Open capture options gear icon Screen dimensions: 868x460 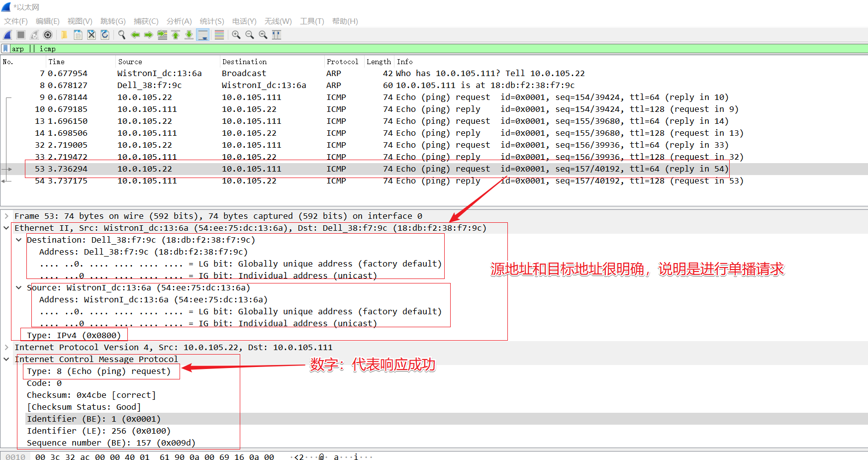coord(48,35)
